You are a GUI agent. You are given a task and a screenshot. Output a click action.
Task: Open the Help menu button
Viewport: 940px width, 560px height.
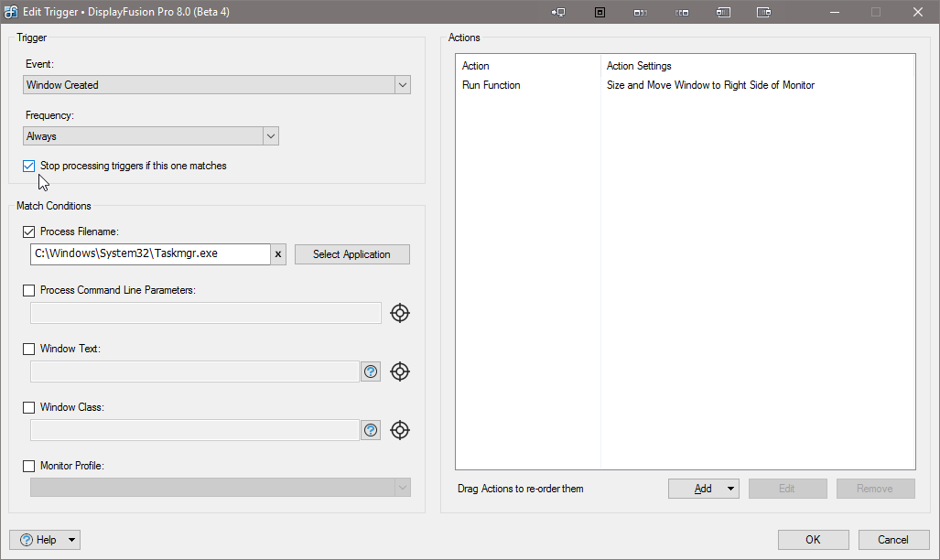click(45, 540)
